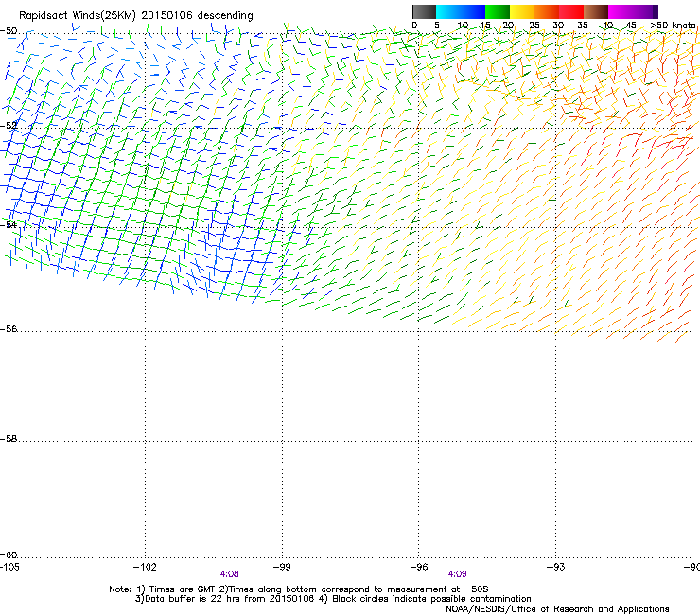Viewport: 700px width, 615px height.
Task: Click the -105 longitude axis label
Action: point(9,567)
